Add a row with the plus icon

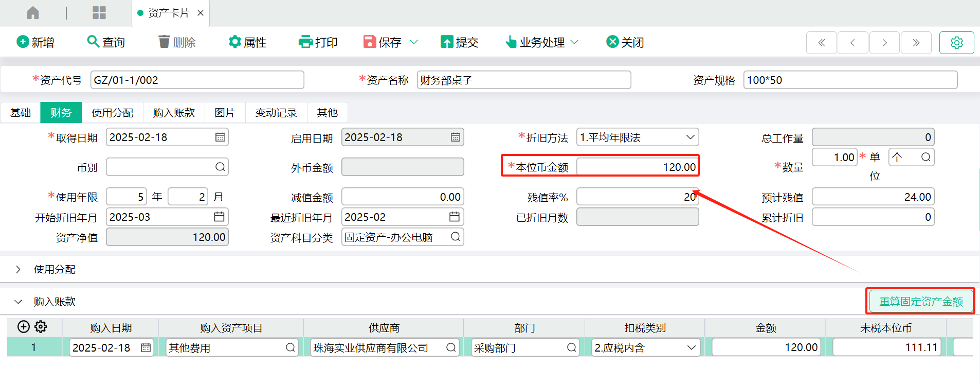[x=24, y=327]
